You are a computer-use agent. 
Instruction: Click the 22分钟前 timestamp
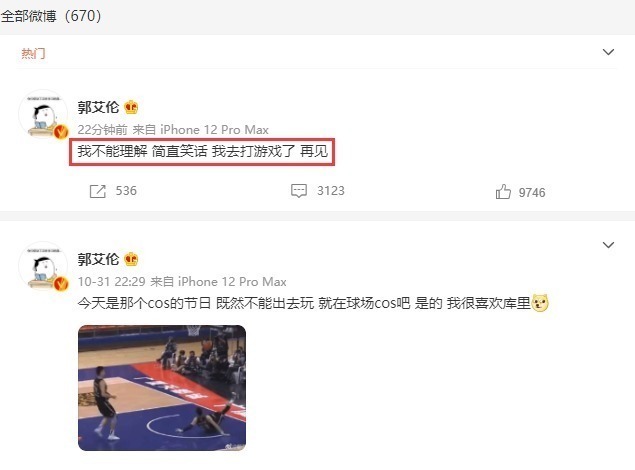pos(102,130)
